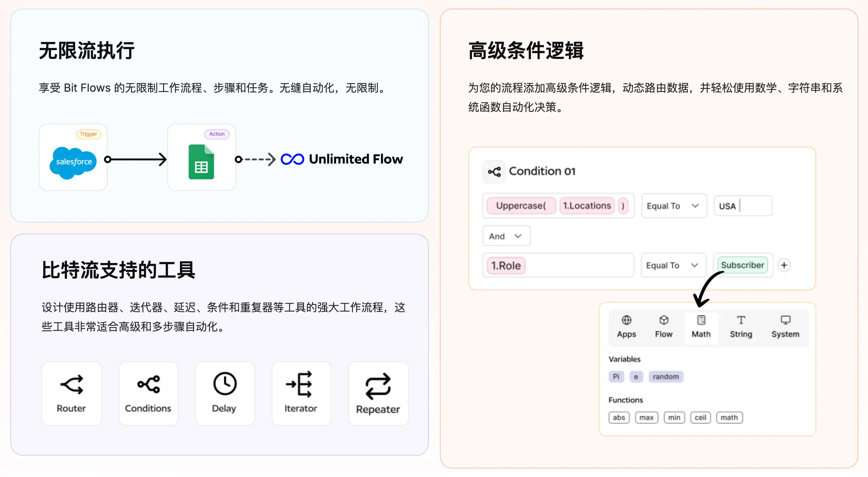The image size is (868, 477).
Task: Click the 1.Role input field
Action: point(558,265)
